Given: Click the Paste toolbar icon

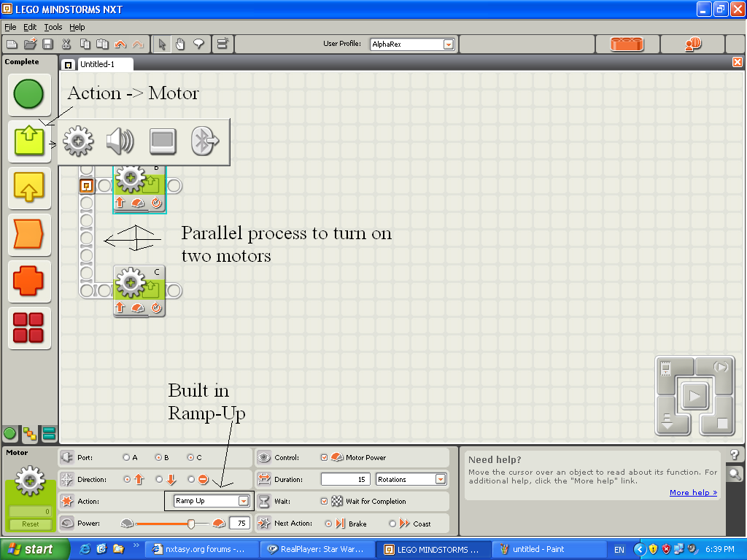Looking at the screenshot, I should tap(102, 44).
